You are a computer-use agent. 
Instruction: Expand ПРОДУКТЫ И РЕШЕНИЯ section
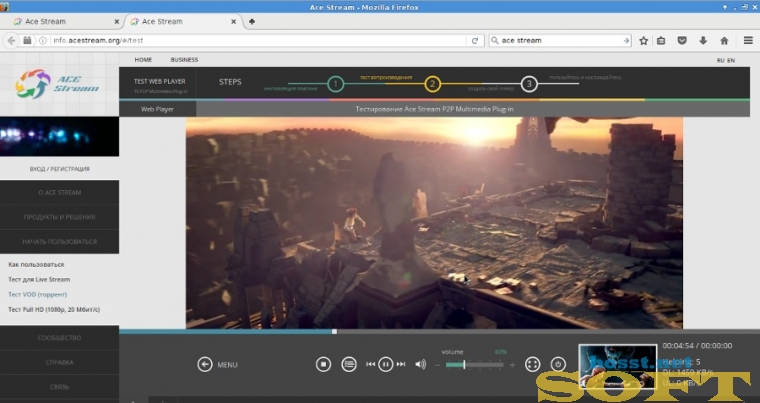[60, 217]
